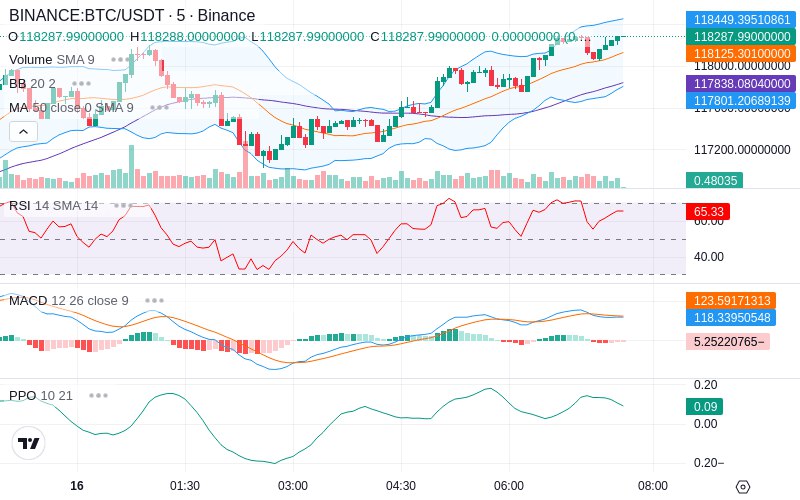800x500 pixels.
Task: Click the blue 118.33950548 MACD value label
Action: point(731,317)
